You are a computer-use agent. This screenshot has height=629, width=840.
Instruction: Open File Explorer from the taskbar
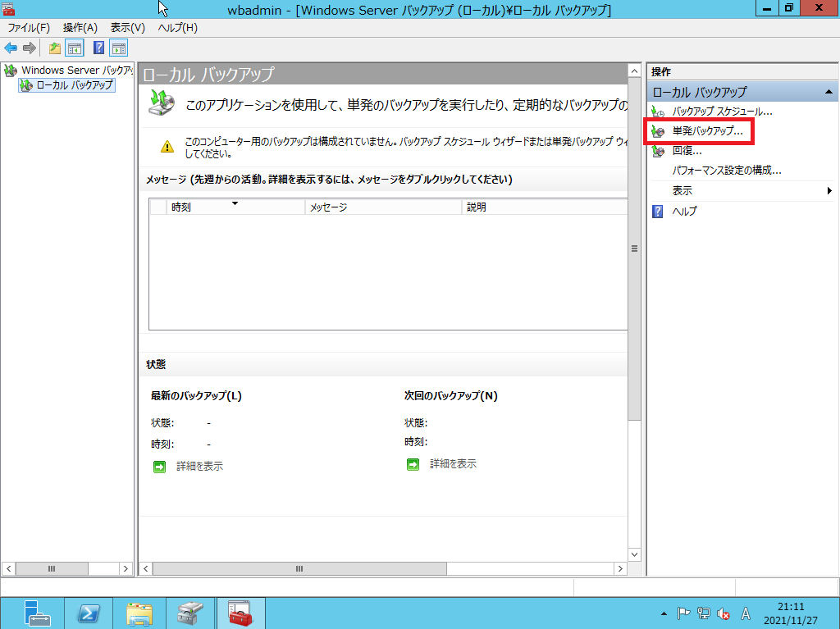pos(139,613)
